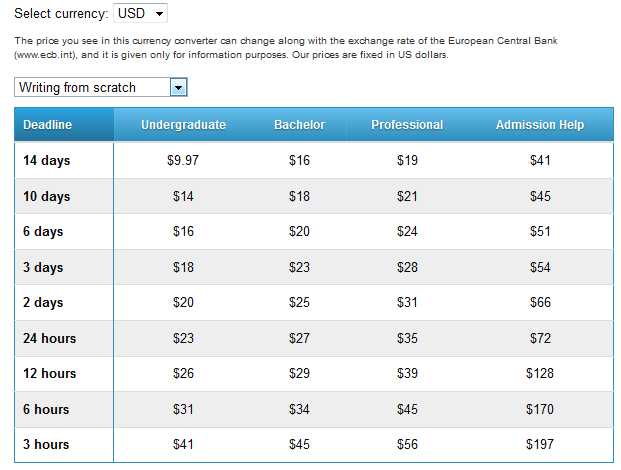
Task: Select the '24 hours' deadline row label
Action: pos(50,338)
